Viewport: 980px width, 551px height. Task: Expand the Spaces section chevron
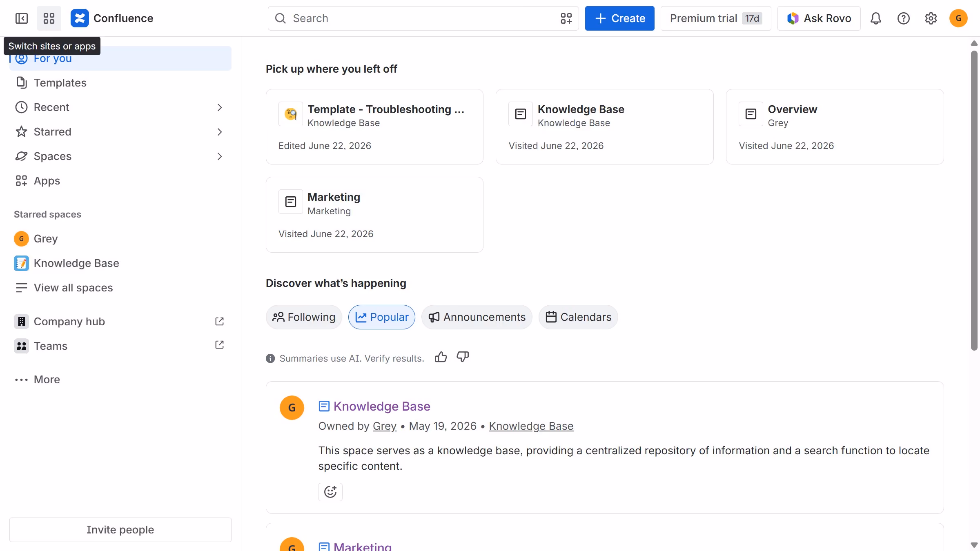tap(220, 156)
